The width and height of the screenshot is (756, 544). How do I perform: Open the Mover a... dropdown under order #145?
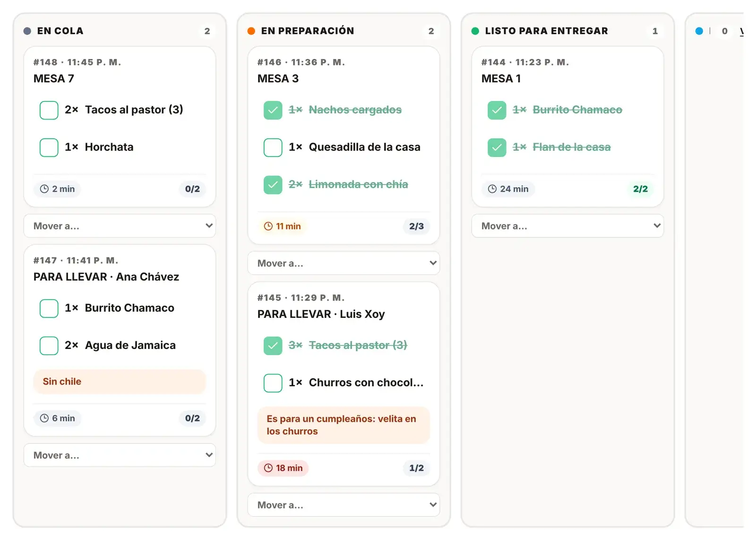click(344, 505)
